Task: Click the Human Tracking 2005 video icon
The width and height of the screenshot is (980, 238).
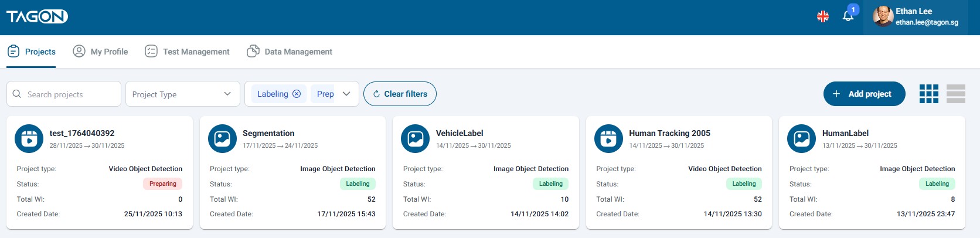Action: click(x=608, y=139)
